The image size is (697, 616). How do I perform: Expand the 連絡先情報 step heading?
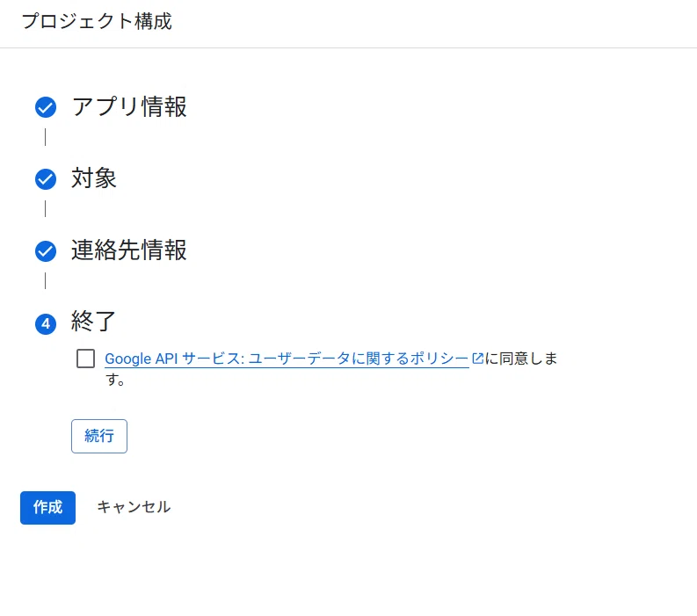(129, 250)
